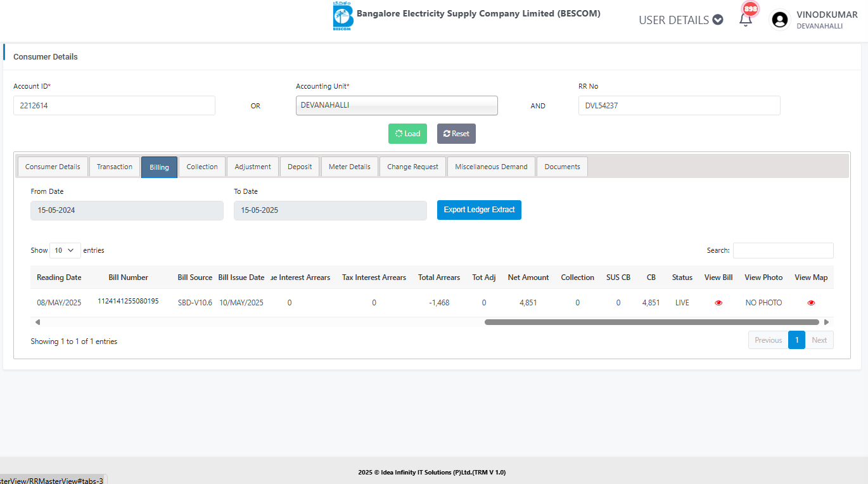Viewport: 868px width, 484px height.
Task: Sort by Tax Interest Arrears column
Action: point(374,277)
